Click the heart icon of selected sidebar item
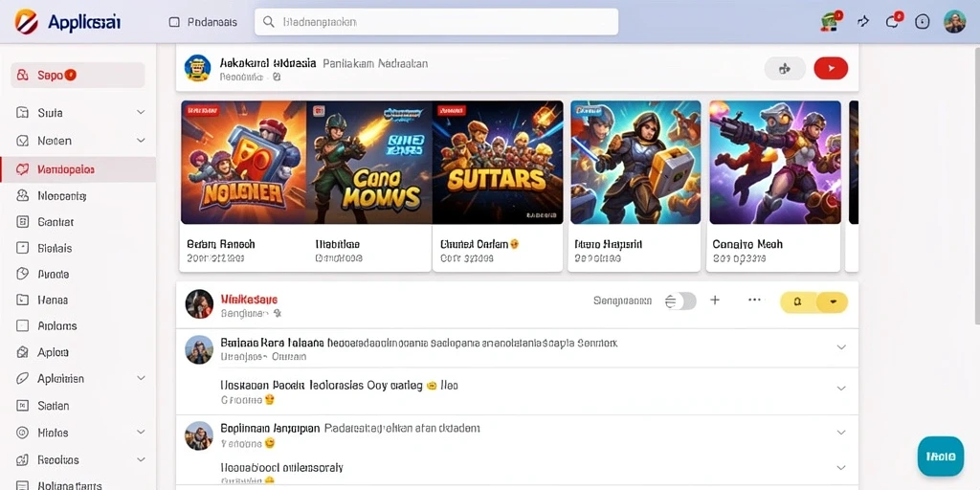 pyautogui.click(x=23, y=169)
